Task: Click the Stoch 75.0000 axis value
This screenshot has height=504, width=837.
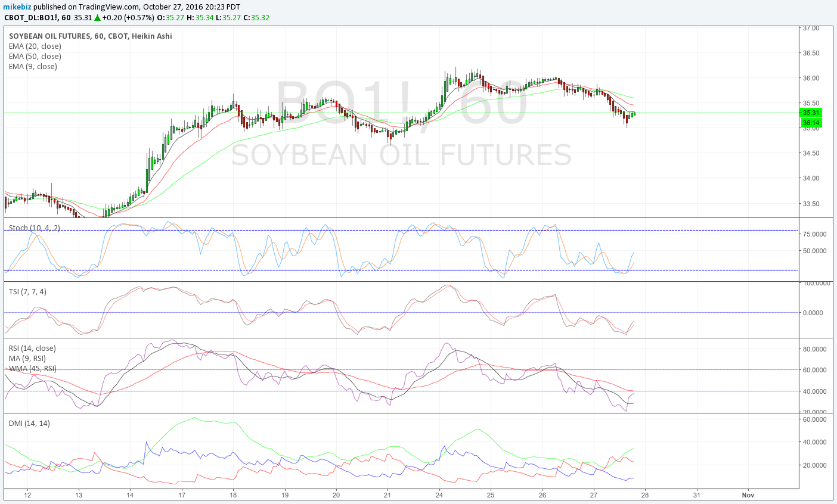Action: point(814,234)
